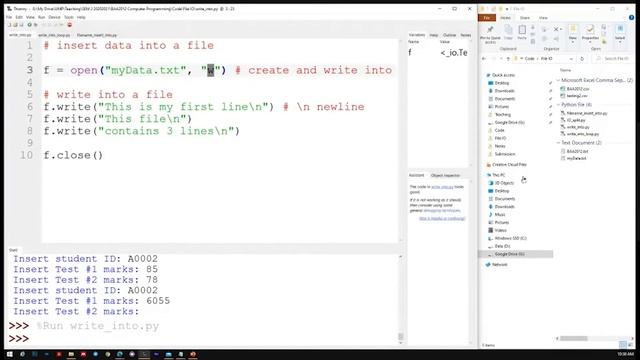Click the Explorer Search File IO field
Image resolution: width=640 pixels, height=360 pixels.
(x=612, y=59)
